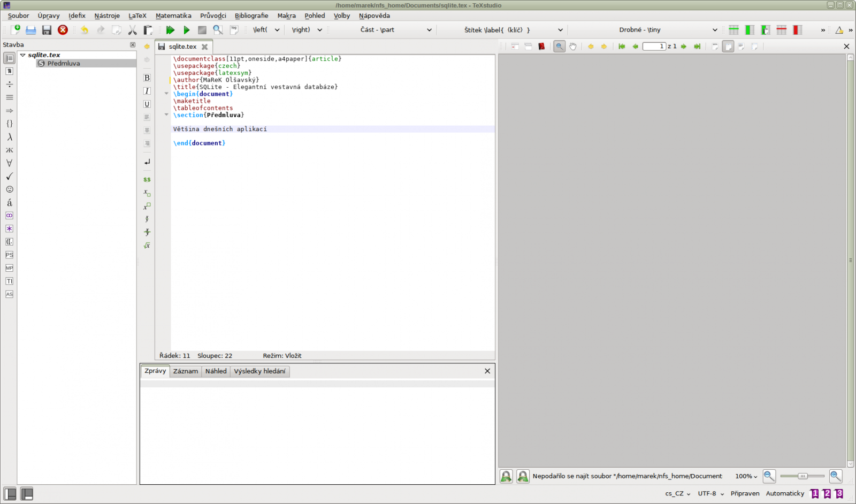The width and height of the screenshot is (856, 504).
Task: Select the Předmluva section in structure tree
Action: (x=64, y=63)
